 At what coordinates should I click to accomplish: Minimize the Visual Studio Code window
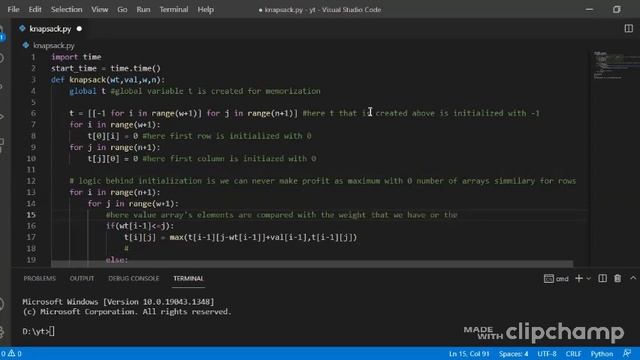pos(589,9)
